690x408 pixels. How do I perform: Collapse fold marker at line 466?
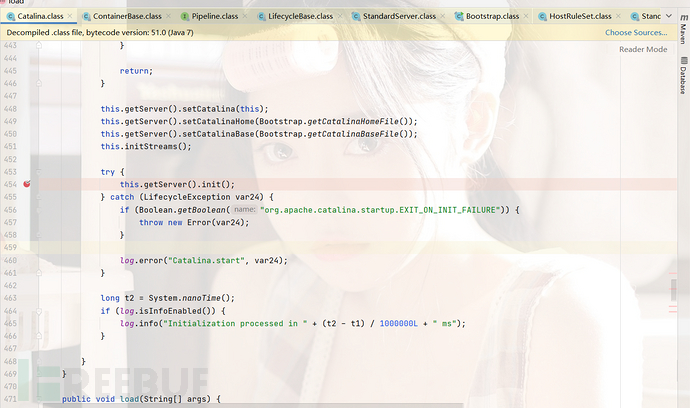tap(39, 336)
